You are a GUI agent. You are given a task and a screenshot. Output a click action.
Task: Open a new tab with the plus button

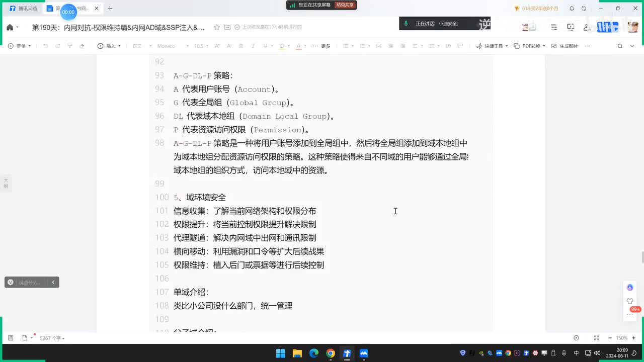[x=110, y=8]
